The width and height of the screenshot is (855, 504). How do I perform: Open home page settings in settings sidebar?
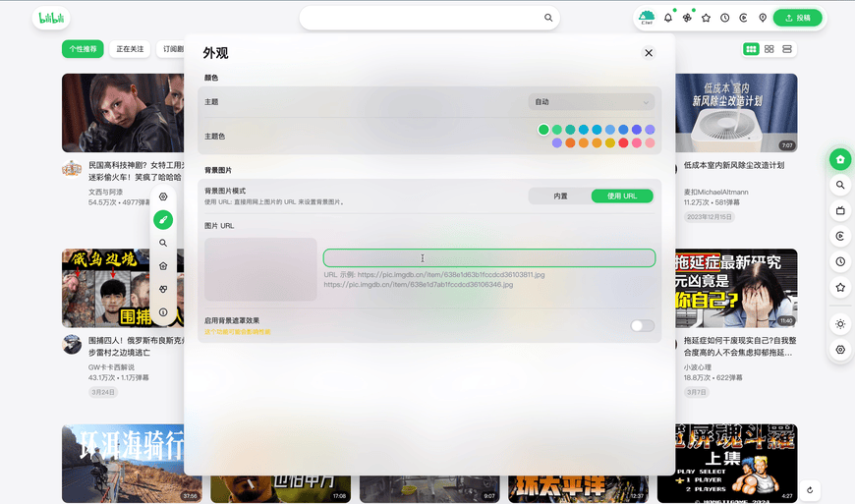click(x=163, y=266)
